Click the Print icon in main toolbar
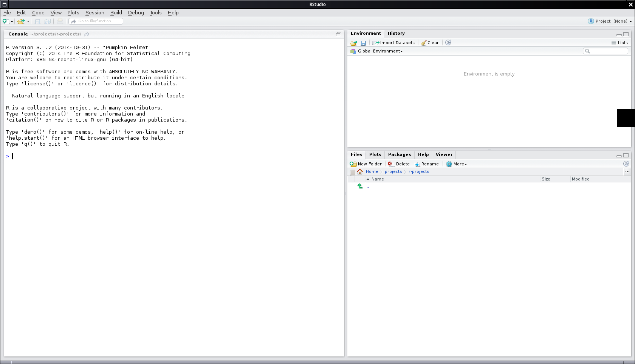The height and width of the screenshot is (364, 635). tap(60, 22)
